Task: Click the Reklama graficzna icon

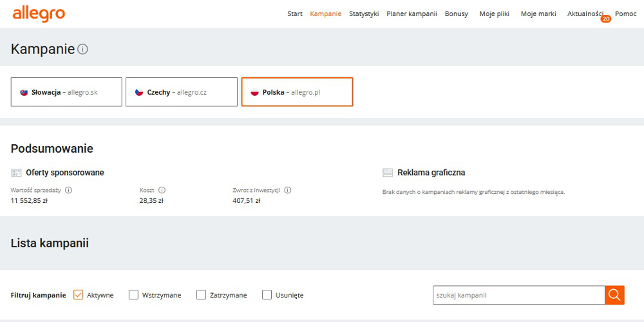Action: coord(388,173)
